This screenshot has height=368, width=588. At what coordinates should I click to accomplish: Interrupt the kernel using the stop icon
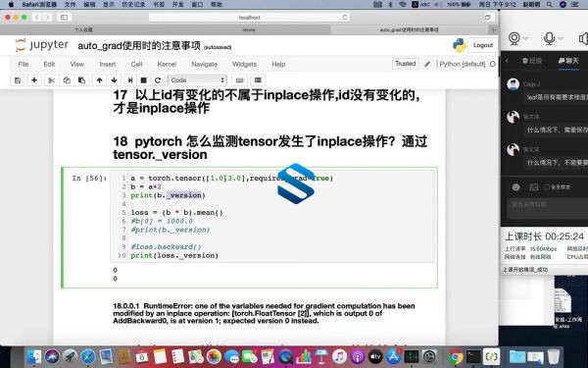click(x=143, y=80)
